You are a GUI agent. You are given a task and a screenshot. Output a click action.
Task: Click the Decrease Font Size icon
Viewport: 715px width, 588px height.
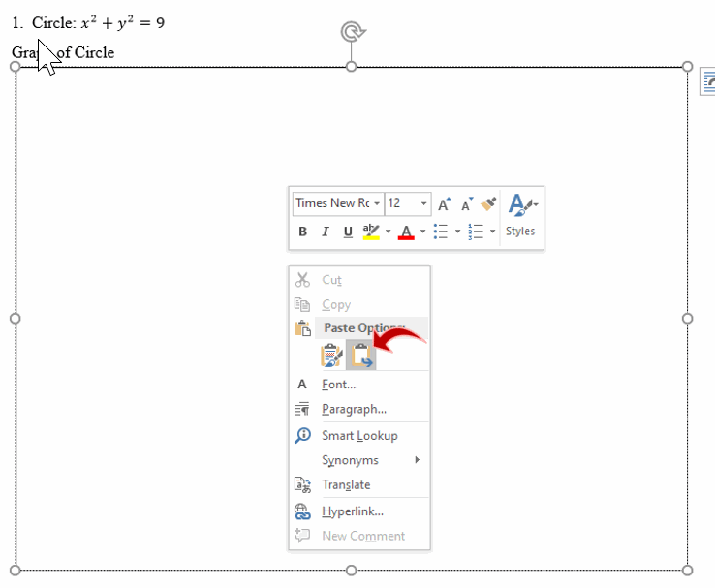point(466,204)
